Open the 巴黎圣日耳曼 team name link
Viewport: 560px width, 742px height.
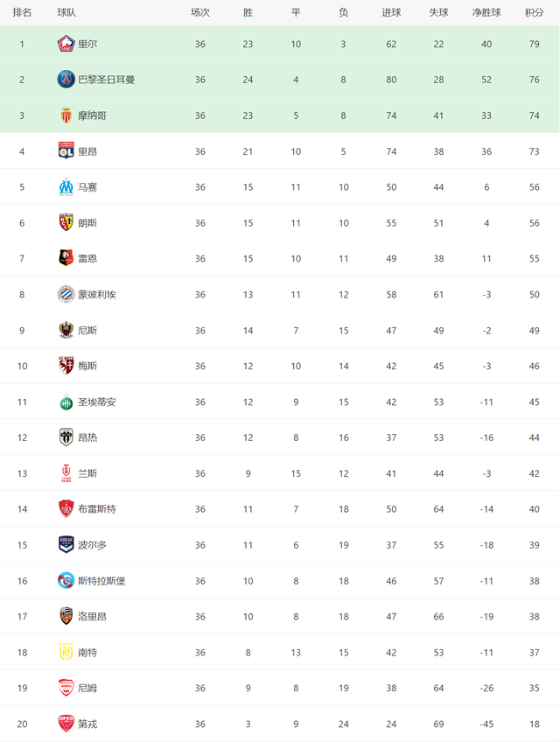coord(107,80)
